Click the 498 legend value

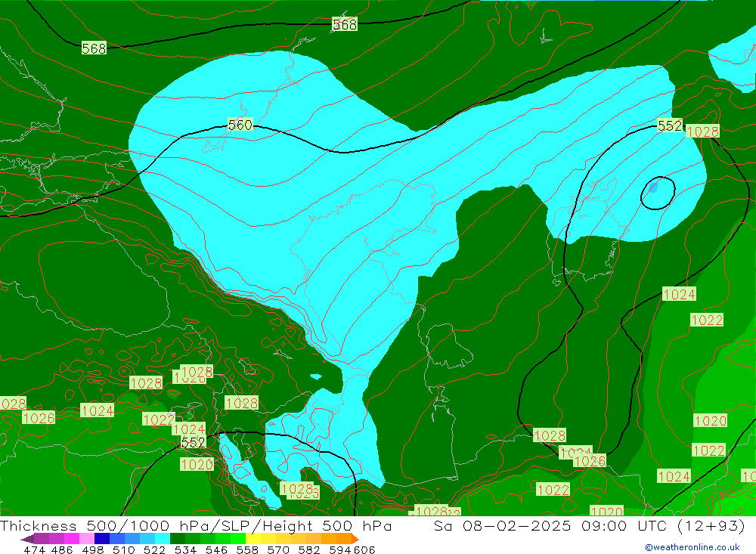tap(92, 549)
